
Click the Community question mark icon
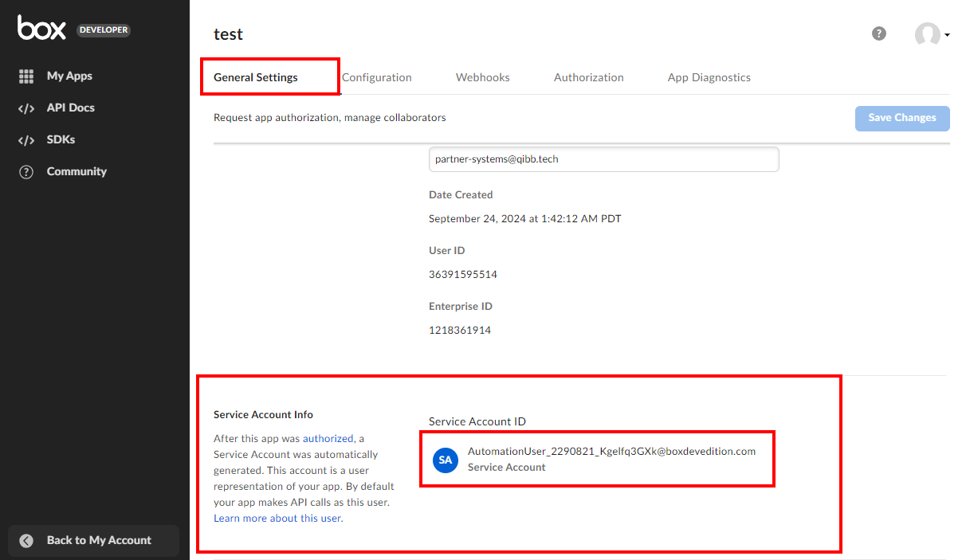26,172
